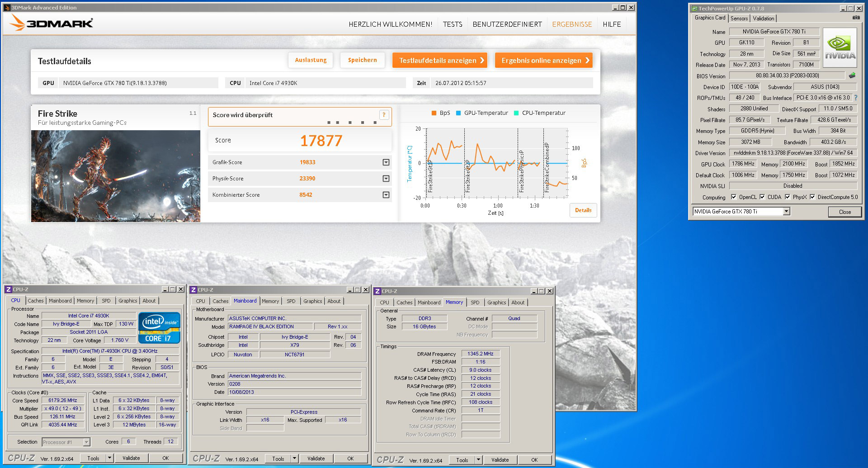Click the Bus Interface question mark icon
This screenshot has height=468, width=868.
[x=855, y=98]
